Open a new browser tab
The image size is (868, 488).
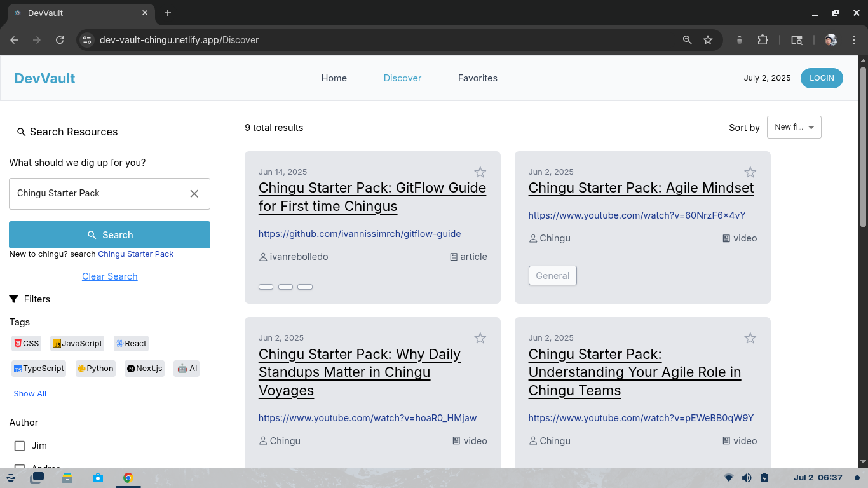(168, 13)
